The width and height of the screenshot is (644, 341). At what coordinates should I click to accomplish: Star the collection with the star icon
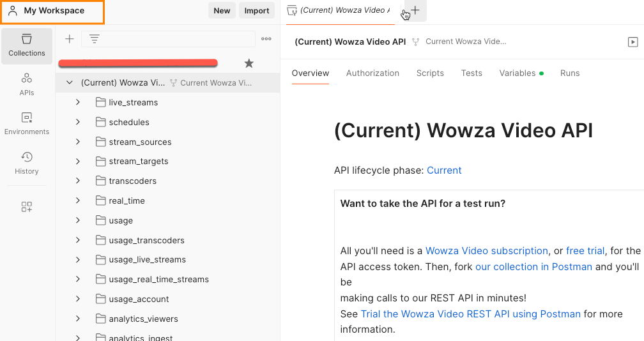click(x=249, y=63)
